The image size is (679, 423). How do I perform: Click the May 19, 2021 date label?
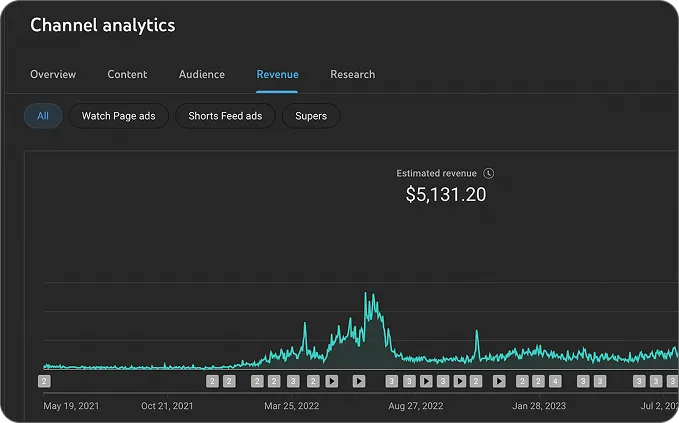click(x=71, y=406)
